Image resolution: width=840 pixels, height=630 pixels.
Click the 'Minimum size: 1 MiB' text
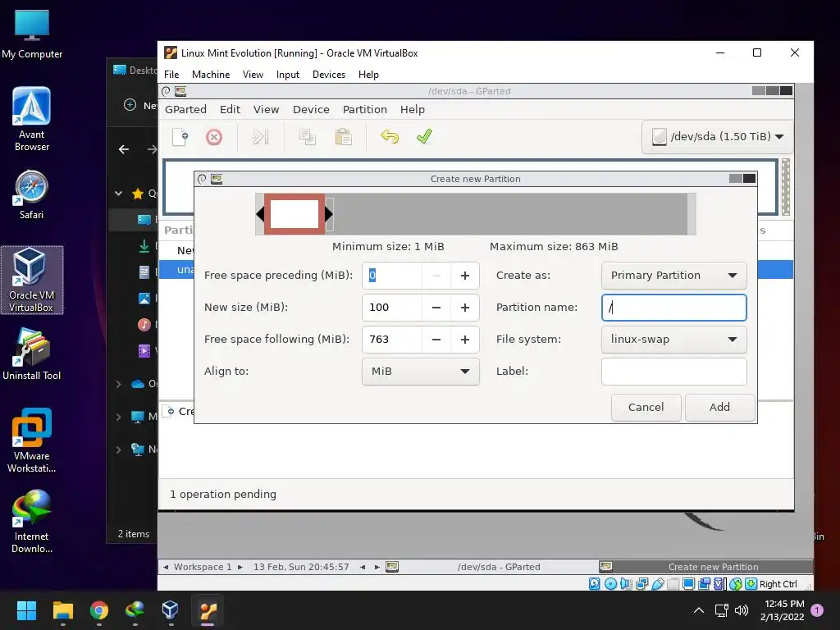tap(388, 246)
